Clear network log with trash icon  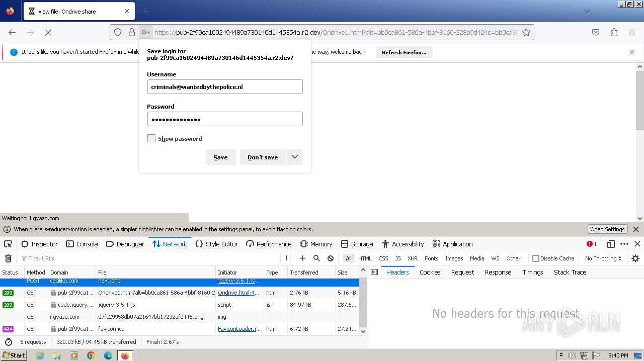8,258
